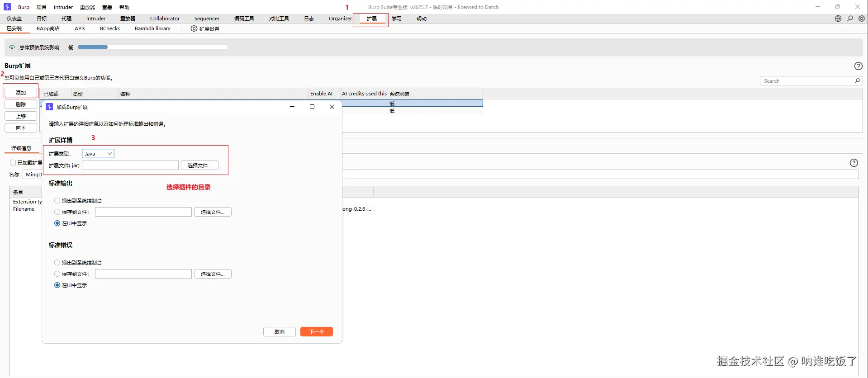Select 保存到文件 under 标准错误
This screenshot has height=378, width=868.
pyautogui.click(x=57, y=274)
